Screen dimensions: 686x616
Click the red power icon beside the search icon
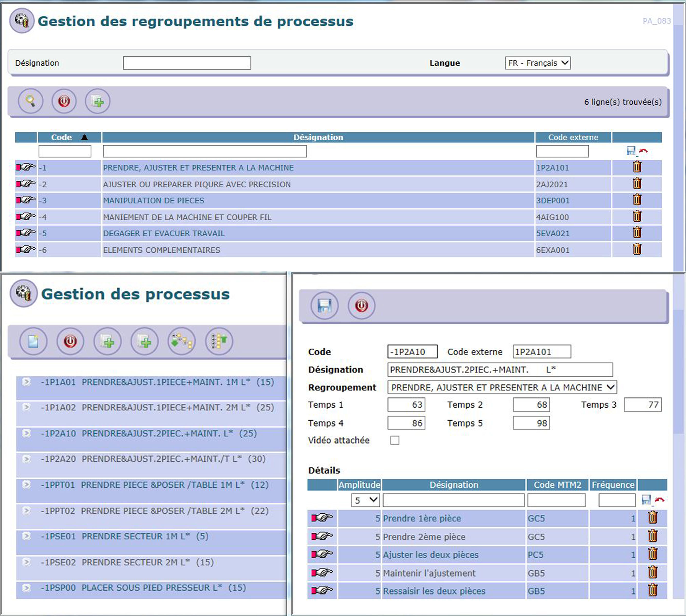coord(64,101)
